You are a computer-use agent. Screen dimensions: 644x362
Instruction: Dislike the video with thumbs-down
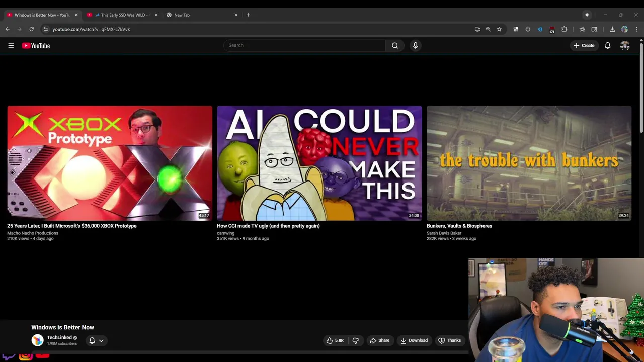(356, 340)
